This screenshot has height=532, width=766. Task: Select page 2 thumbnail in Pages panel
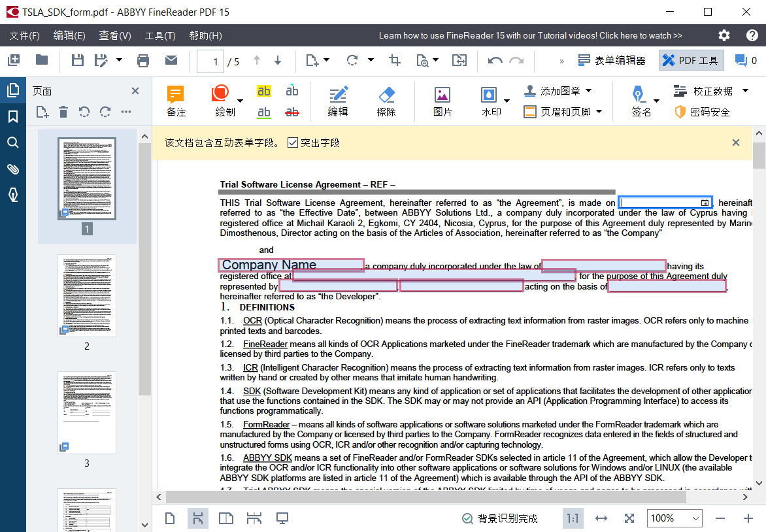click(87, 295)
